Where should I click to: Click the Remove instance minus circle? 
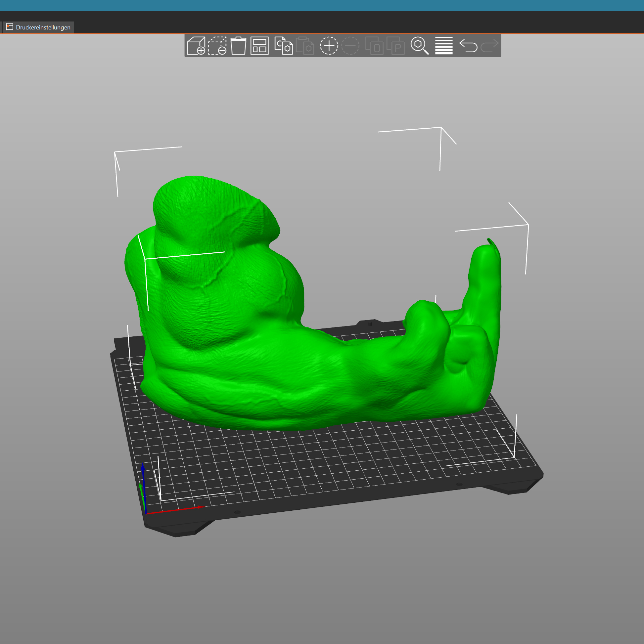(x=350, y=46)
